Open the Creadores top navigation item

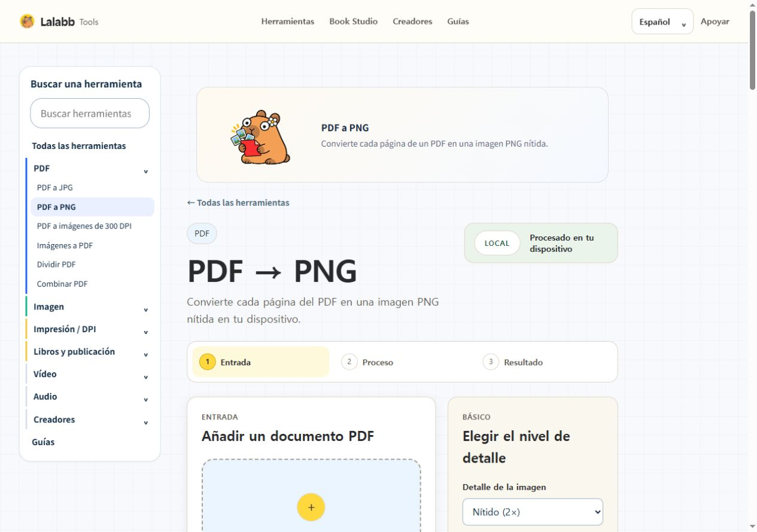[412, 22]
